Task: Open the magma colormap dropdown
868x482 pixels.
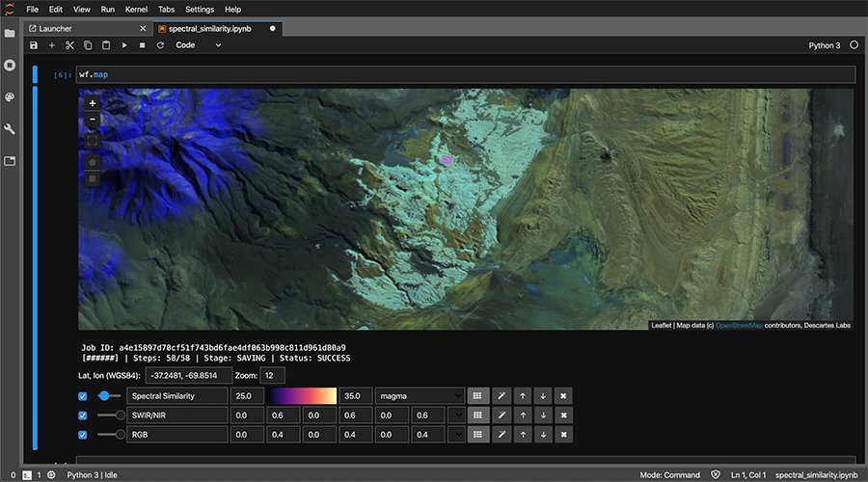Action: coord(420,395)
